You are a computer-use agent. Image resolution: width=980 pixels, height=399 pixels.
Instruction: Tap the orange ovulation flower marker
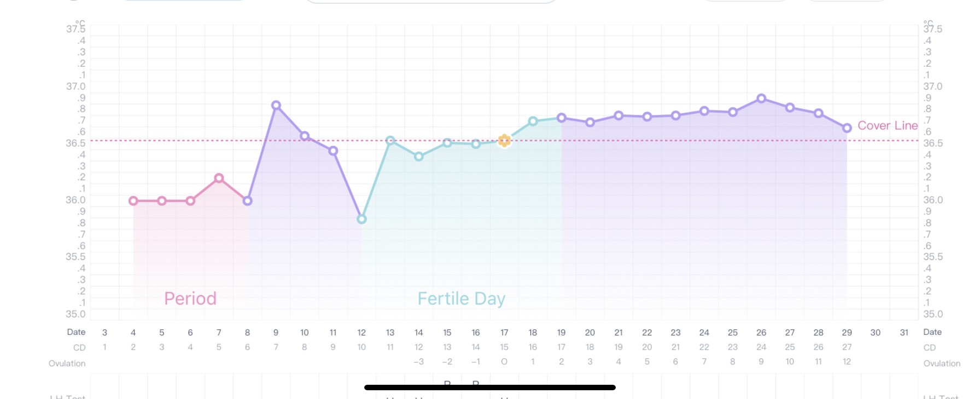click(504, 141)
